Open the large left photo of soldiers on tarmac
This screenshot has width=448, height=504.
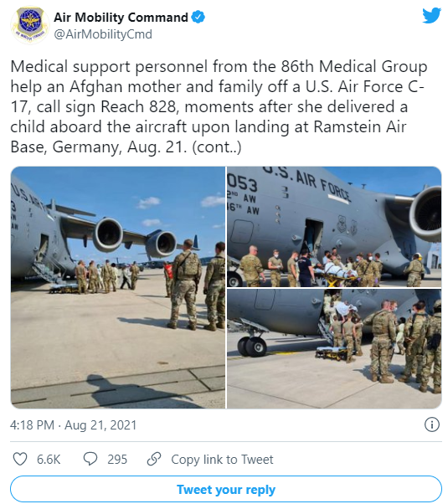(118, 287)
